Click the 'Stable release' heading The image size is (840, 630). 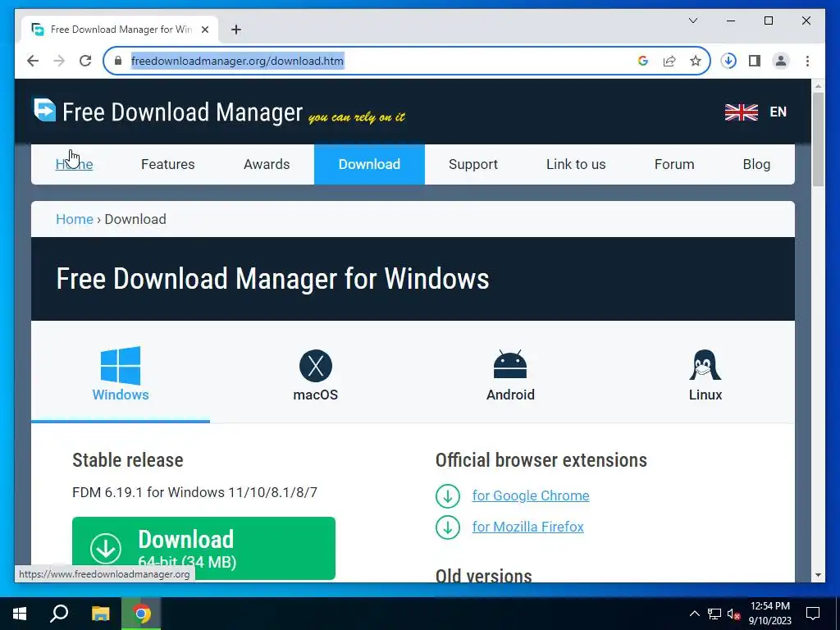coord(127,460)
